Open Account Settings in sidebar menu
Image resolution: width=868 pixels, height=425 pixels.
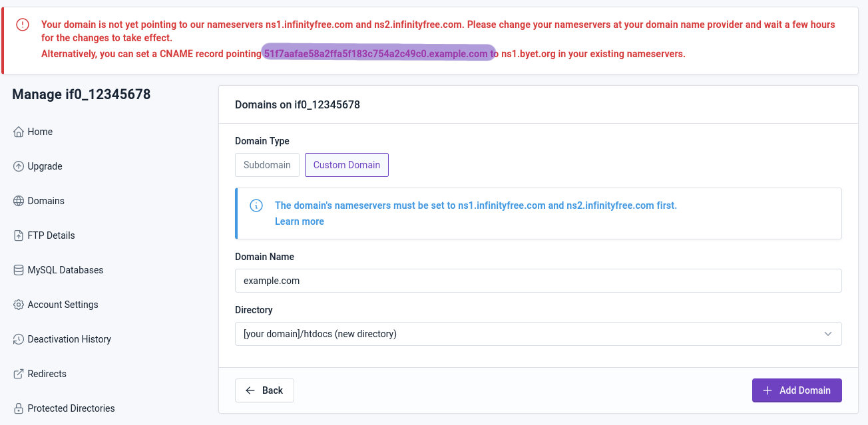point(63,305)
